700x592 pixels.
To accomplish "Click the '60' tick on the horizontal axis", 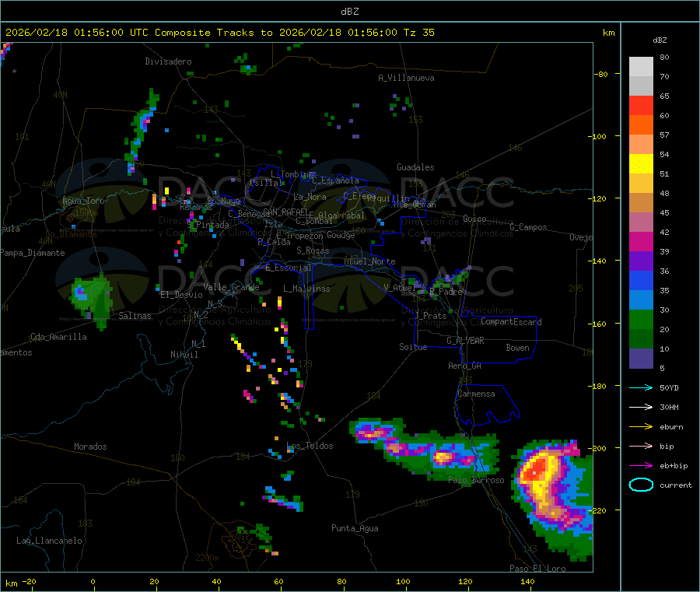I will pyautogui.click(x=278, y=581).
